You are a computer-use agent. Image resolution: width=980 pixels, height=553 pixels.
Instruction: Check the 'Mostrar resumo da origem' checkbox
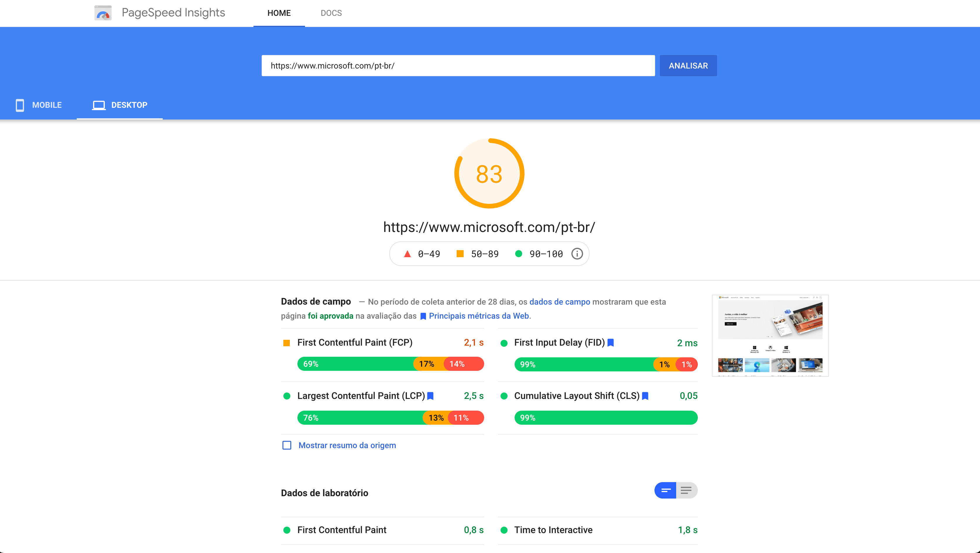point(287,445)
